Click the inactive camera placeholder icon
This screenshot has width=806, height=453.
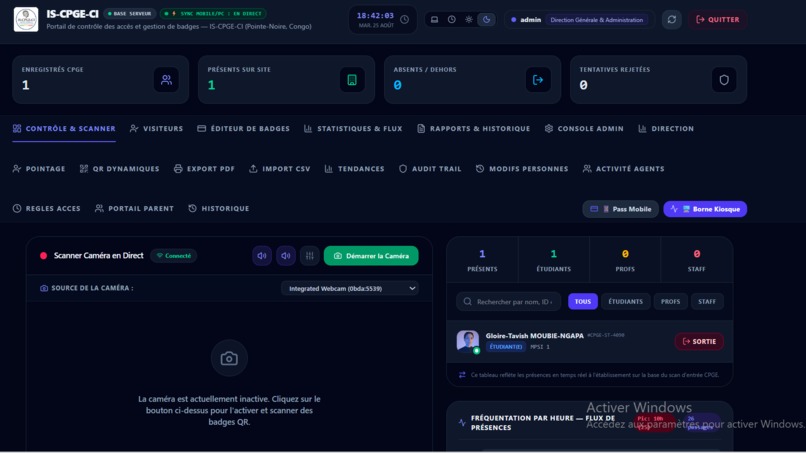point(229,358)
